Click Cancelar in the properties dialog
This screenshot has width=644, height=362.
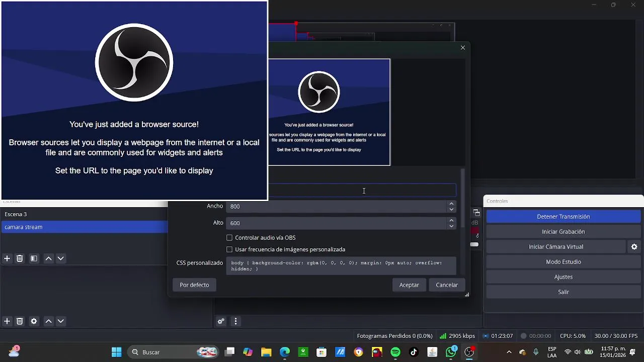click(x=447, y=285)
